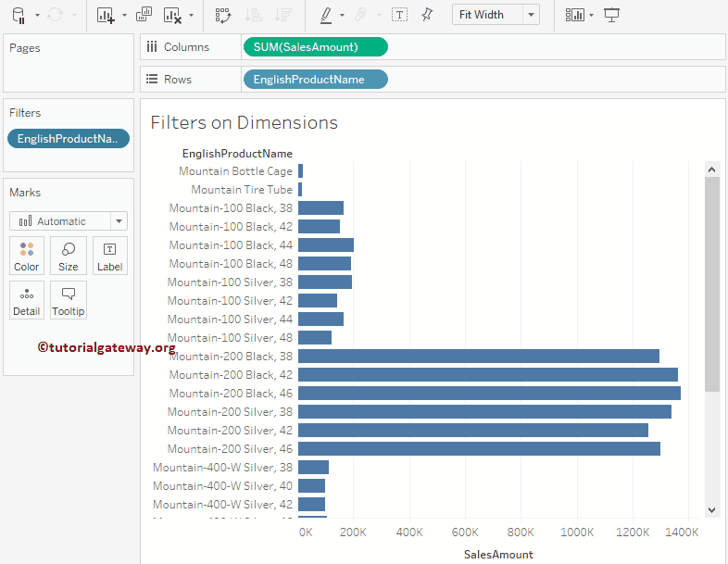
Task: Click the Clear Sheet icon
Action: (172, 15)
